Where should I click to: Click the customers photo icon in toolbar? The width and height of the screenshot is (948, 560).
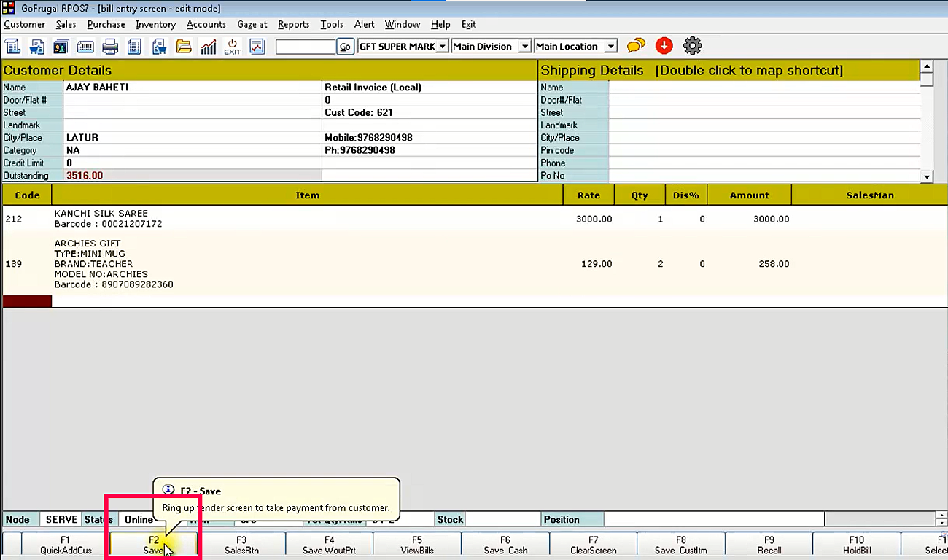(x=61, y=47)
